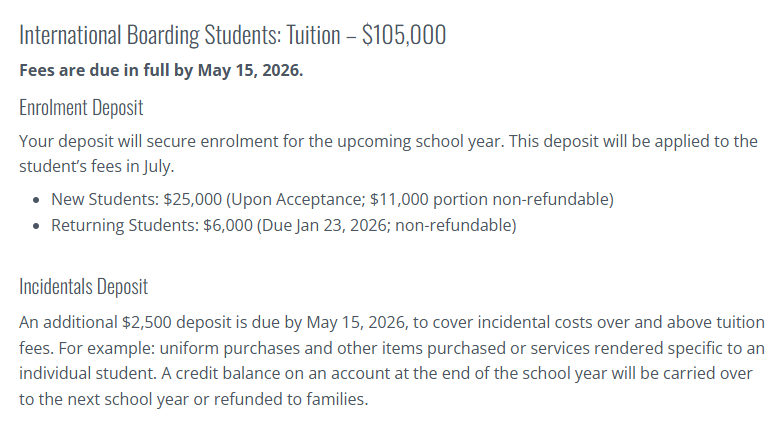Image resolution: width=780 pixels, height=431 pixels.
Task: Click the 'student's fees in July' text
Action: click(x=95, y=166)
